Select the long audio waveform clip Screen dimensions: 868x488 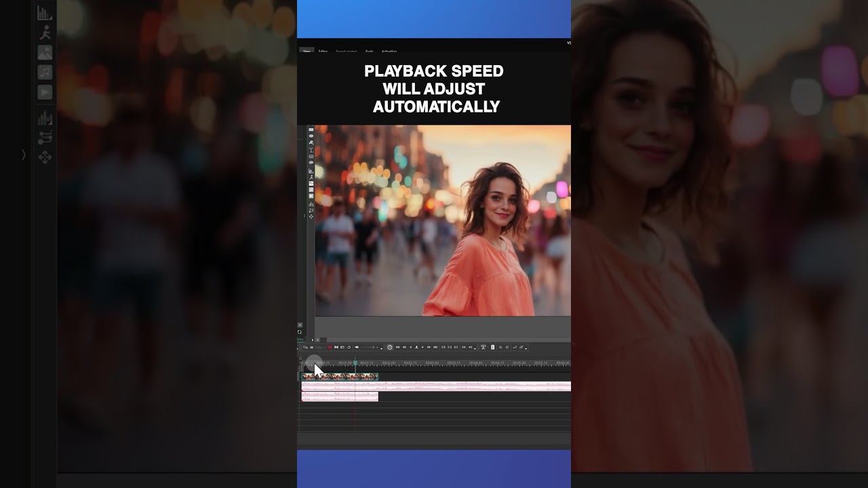[436, 386]
